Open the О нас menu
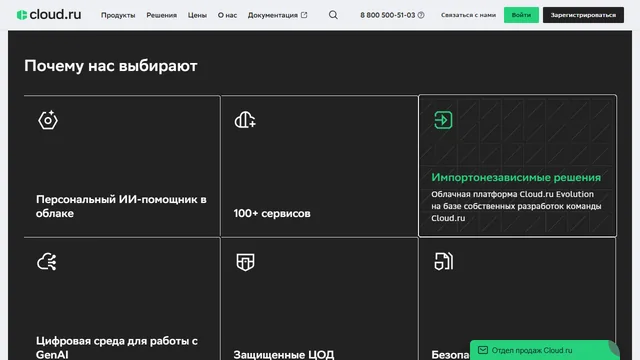The height and width of the screenshot is (360, 640). click(x=227, y=15)
